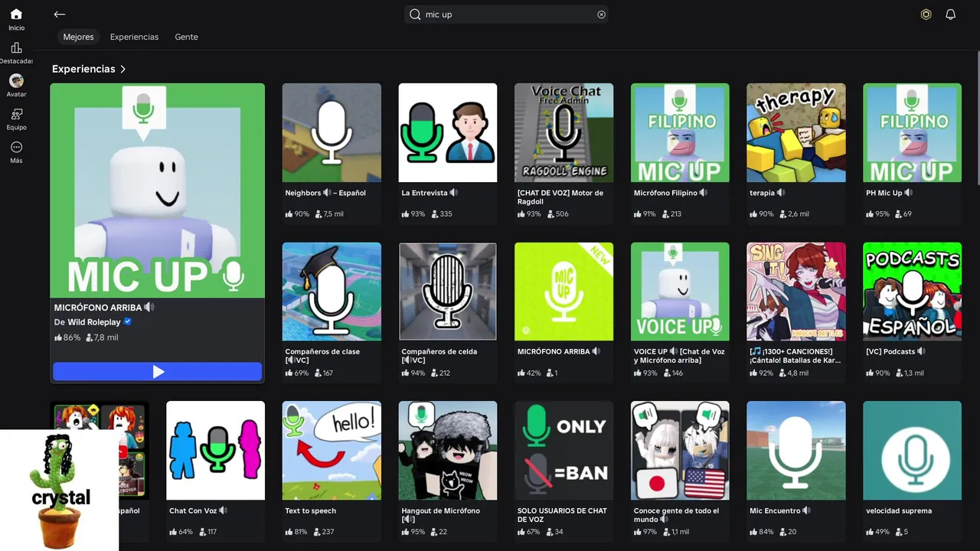Open the Wild Roleplay creator link

(x=94, y=322)
